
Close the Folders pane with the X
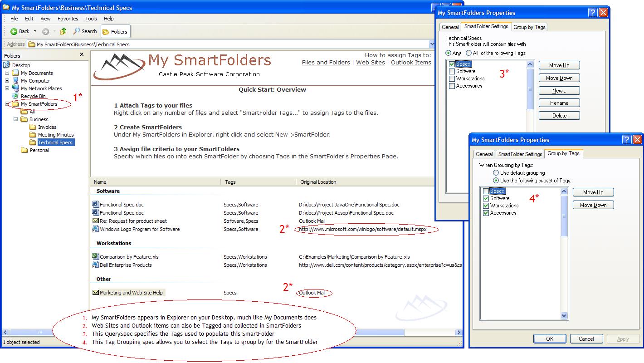point(82,54)
